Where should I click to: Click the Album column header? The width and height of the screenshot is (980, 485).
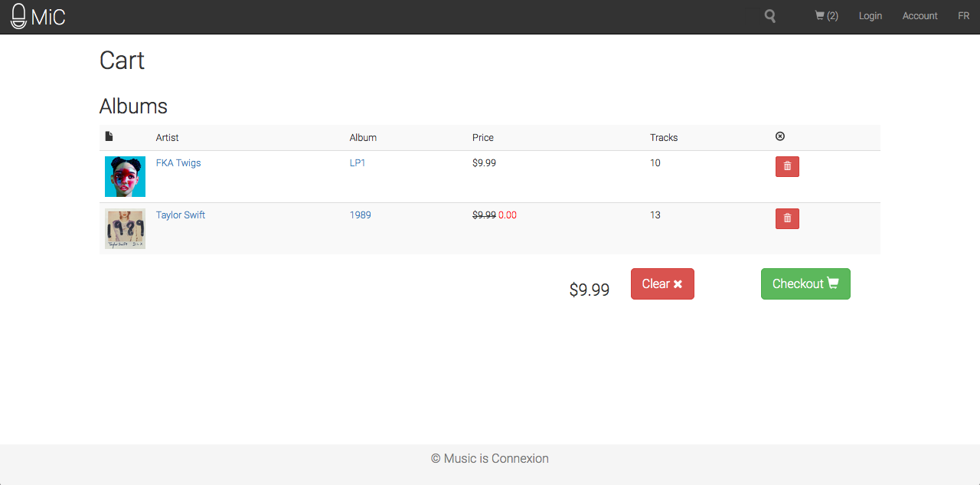tap(363, 137)
